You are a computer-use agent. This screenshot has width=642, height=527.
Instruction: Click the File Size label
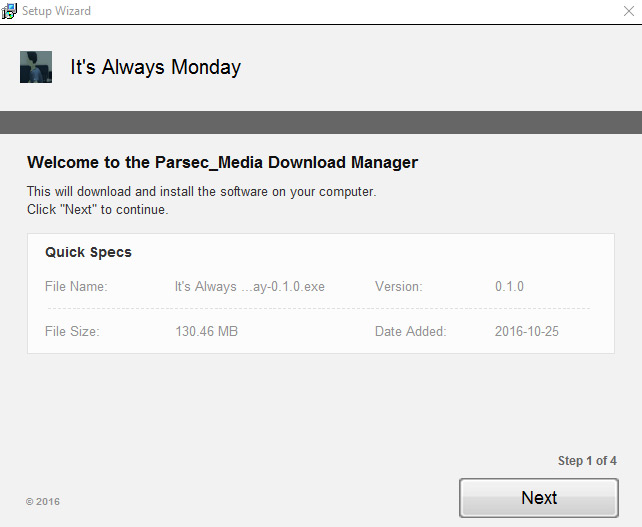point(72,331)
